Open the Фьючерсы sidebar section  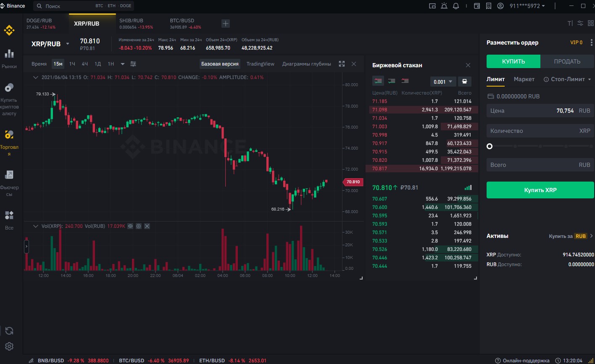[x=9, y=184]
